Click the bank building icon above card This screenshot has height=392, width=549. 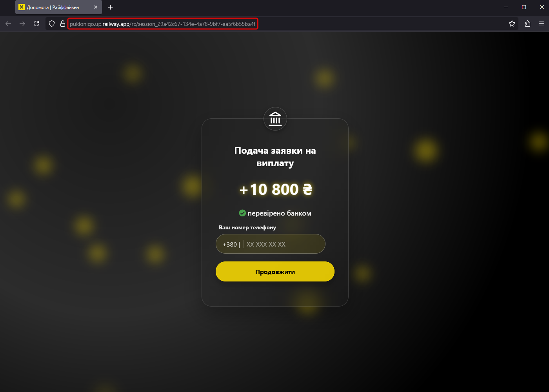(275, 119)
